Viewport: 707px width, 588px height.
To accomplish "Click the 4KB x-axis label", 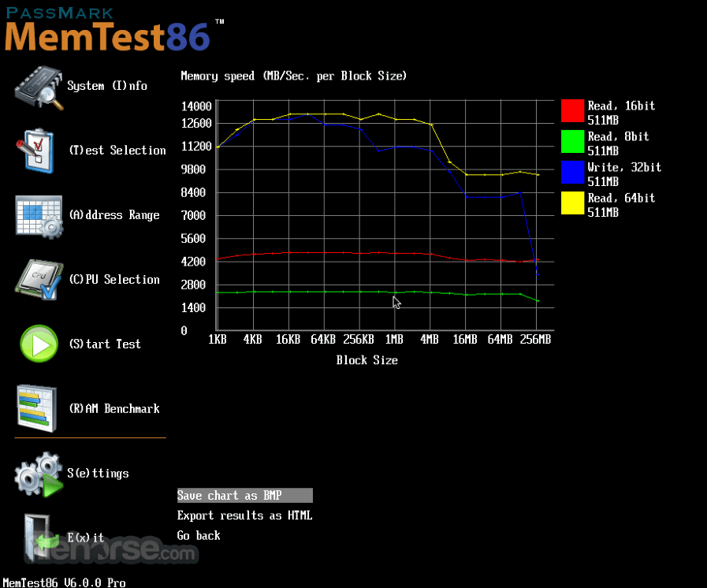I will [252, 339].
